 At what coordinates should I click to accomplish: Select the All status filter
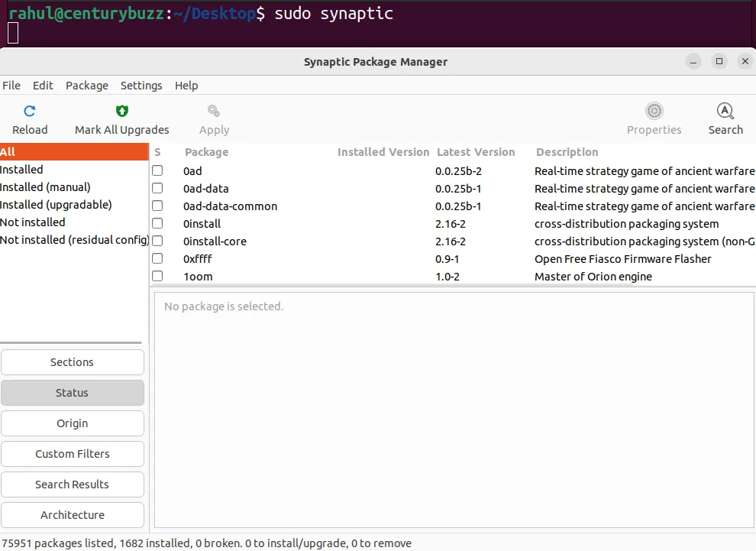[74, 152]
